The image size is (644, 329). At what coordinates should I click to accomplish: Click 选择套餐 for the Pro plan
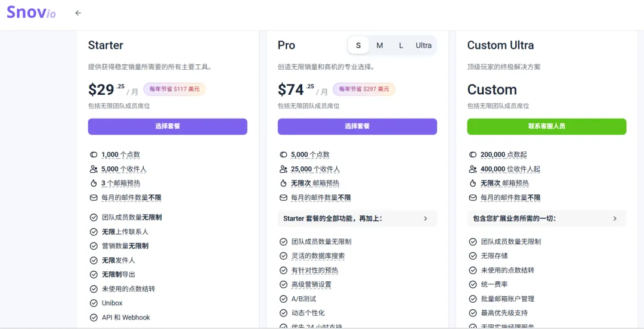pos(357,126)
